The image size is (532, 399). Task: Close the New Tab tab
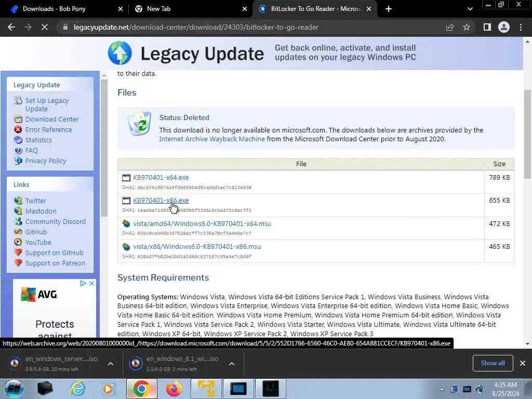245,9
